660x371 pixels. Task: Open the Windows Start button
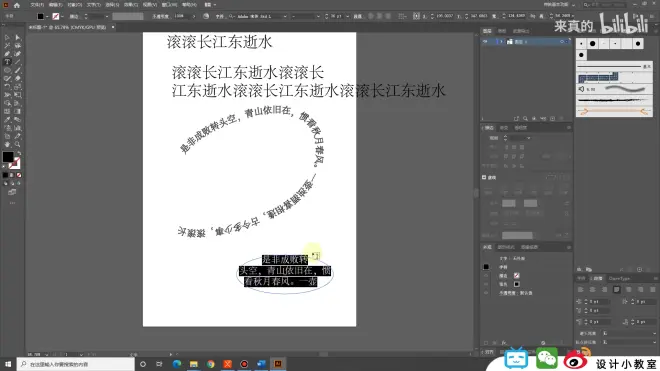click(8, 364)
